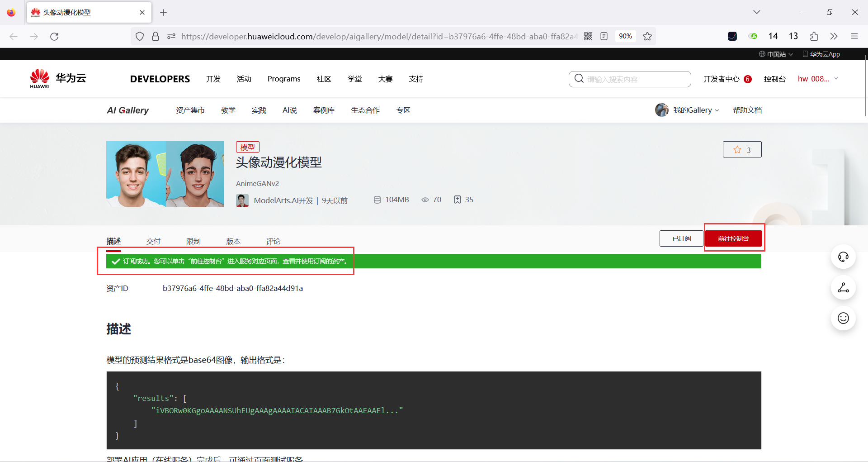The image size is (868, 462).
Task: Switch to the 版本 tab
Action: click(233, 241)
